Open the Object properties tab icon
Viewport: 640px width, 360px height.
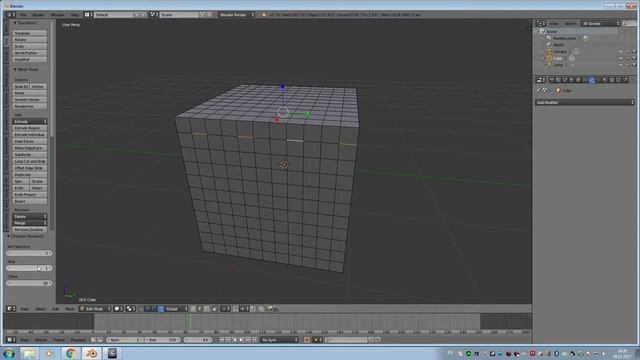(578, 80)
